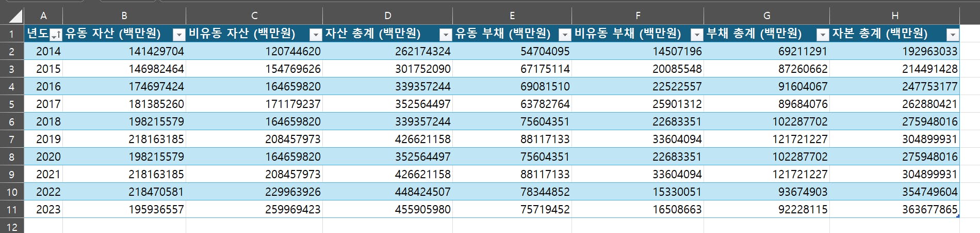Screen dimensions: 980x233
Task: Select cell with value 195936557
Action: coord(124,209)
